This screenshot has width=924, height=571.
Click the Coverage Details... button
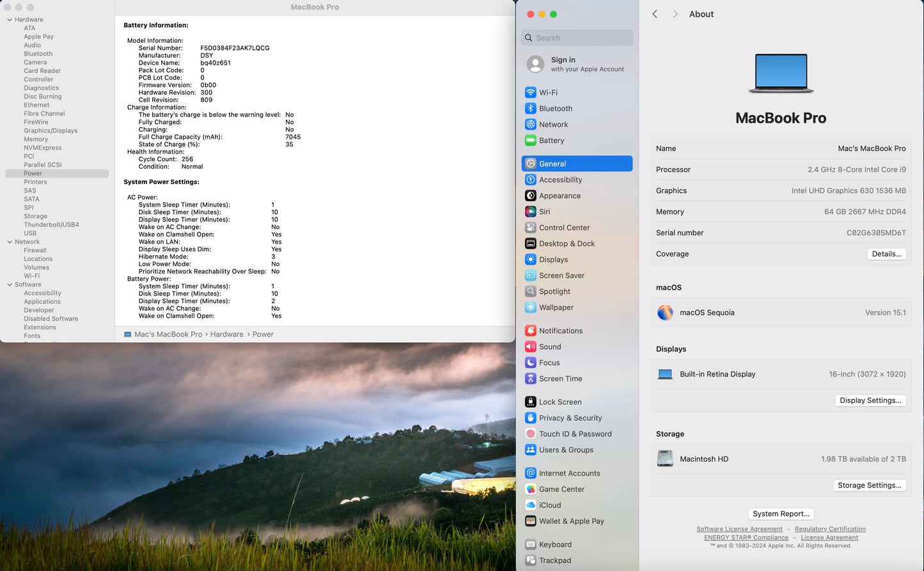[886, 254]
